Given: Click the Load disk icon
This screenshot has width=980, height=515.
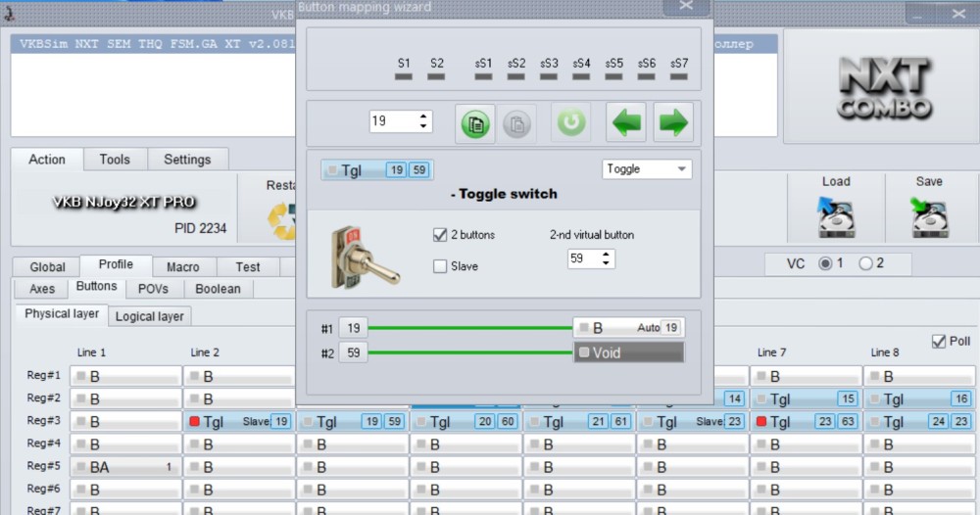Looking at the screenshot, I should (836, 216).
